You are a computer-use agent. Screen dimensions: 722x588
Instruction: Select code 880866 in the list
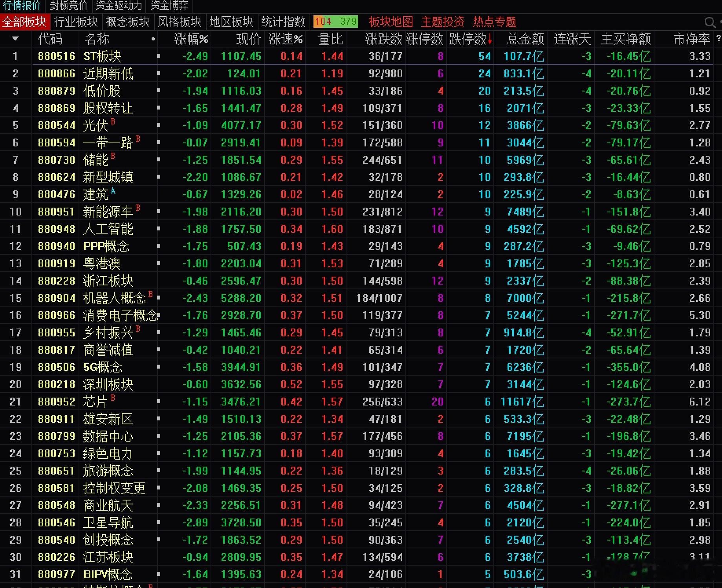tap(57, 73)
